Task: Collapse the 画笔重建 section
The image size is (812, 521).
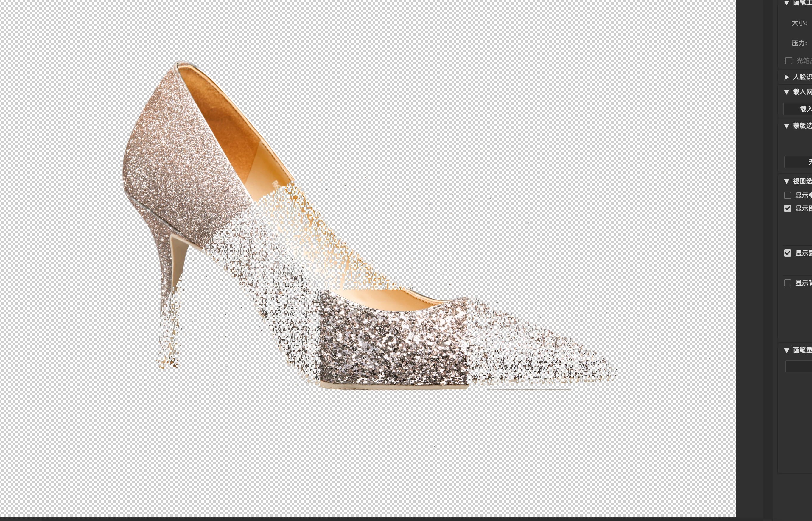Action: pyautogui.click(x=787, y=350)
